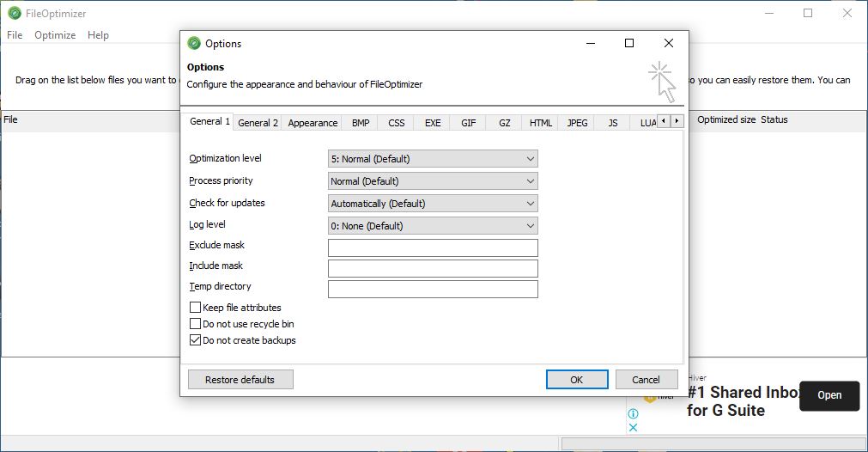Screen dimensions: 868x452
Task: Dismiss the ad with the X icon
Action: point(634,428)
